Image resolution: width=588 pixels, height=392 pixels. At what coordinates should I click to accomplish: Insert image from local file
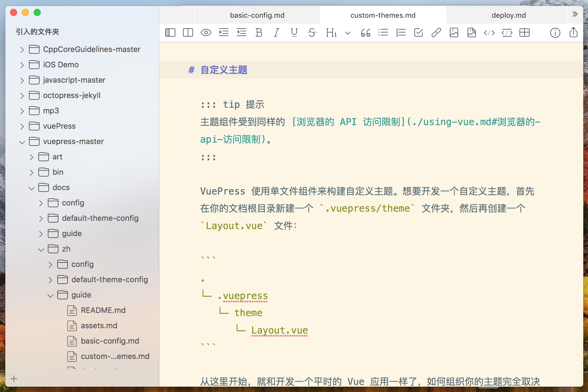tap(472, 32)
